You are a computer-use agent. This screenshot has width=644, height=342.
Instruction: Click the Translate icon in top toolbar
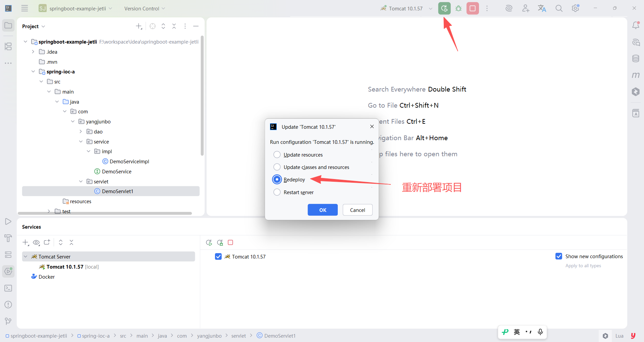coord(542,8)
